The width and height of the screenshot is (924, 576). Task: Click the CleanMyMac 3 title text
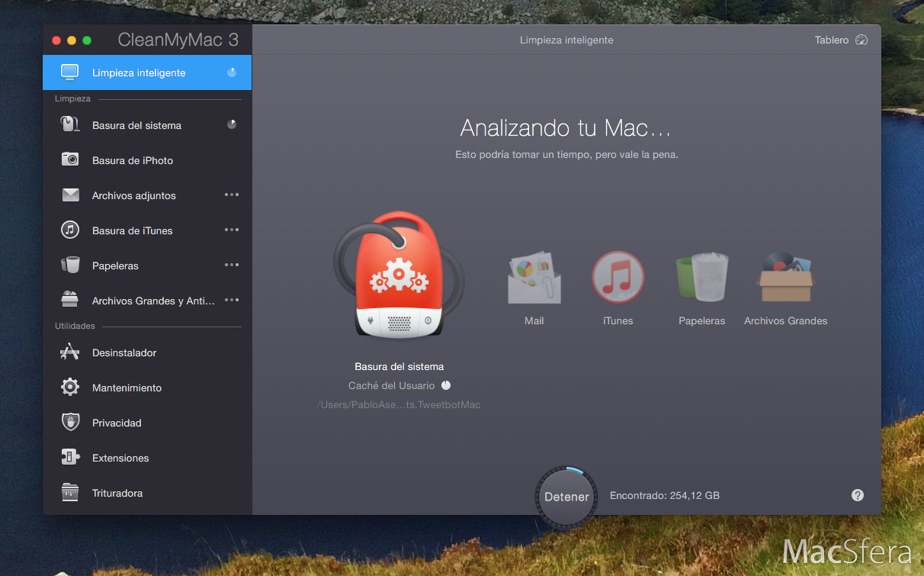coord(178,40)
